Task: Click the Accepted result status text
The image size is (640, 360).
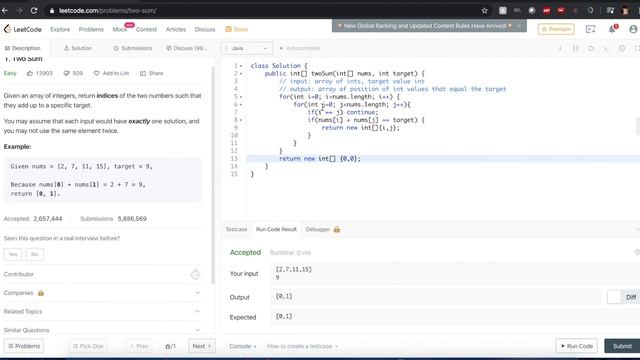Action: [x=245, y=252]
